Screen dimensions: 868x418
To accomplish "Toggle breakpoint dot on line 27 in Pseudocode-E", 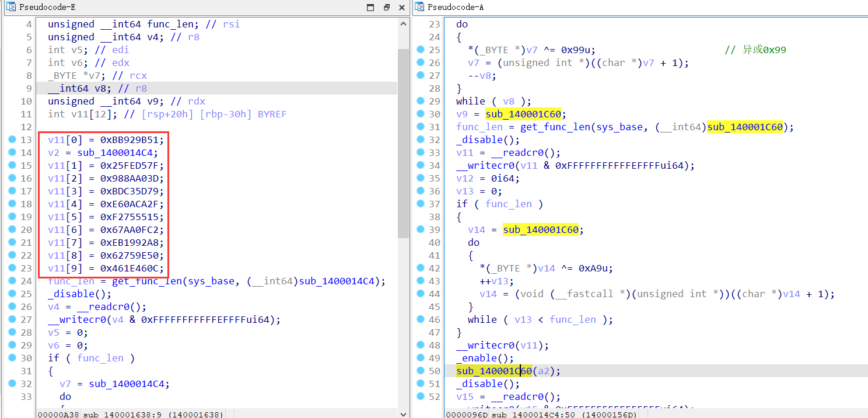I will click(x=12, y=319).
